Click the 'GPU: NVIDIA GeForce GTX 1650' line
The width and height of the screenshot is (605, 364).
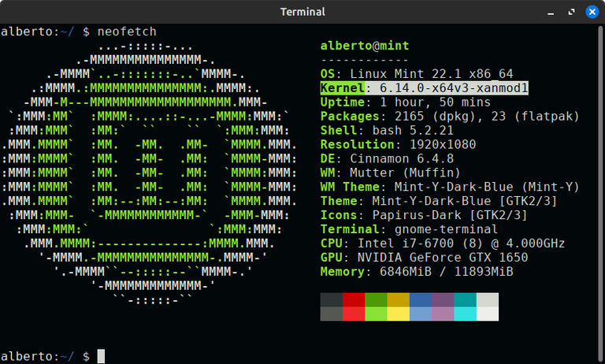click(424, 258)
